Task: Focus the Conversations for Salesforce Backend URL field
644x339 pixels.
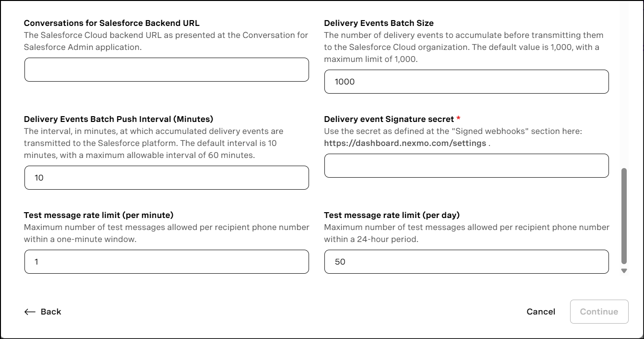Action: [167, 70]
